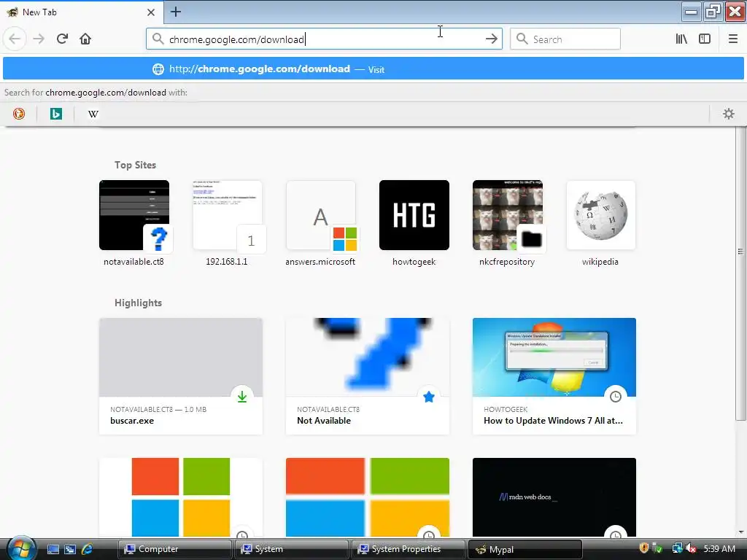The image size is (747, 560).
Task: Open Not Available highlight card
Action: tap(368, 376)
